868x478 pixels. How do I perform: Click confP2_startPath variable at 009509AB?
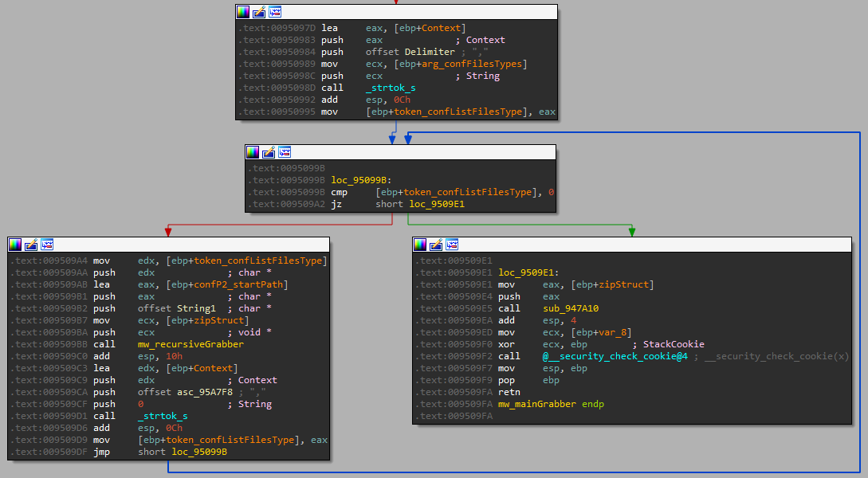click(x=238, y=284)
